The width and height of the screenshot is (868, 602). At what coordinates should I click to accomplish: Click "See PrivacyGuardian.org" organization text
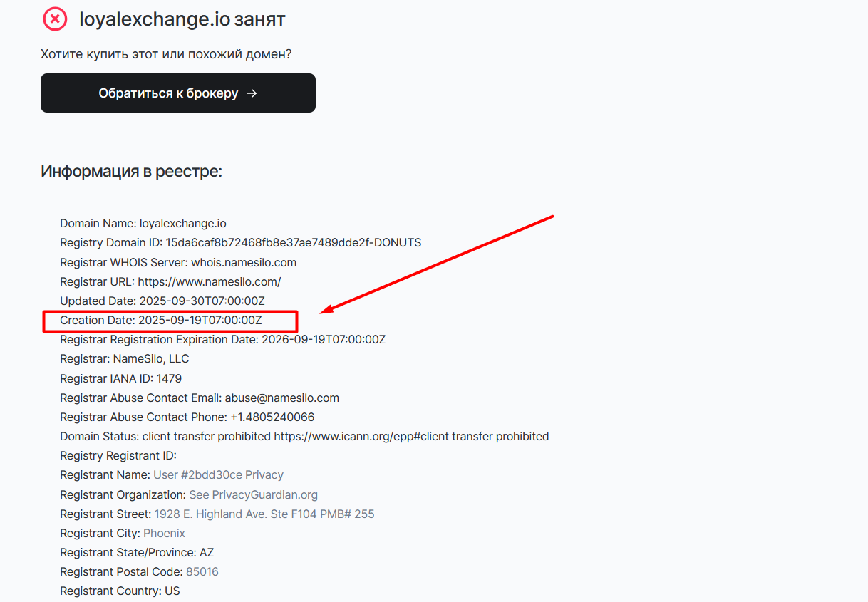[x=253, y=494]
